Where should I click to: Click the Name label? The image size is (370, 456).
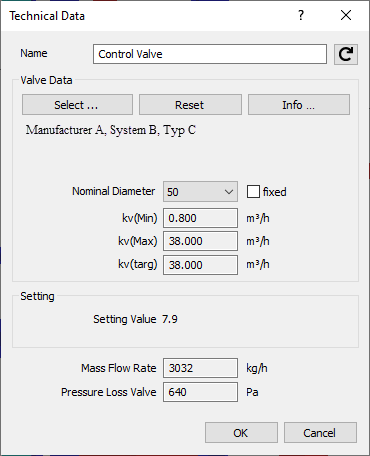(x=34, y=53)
